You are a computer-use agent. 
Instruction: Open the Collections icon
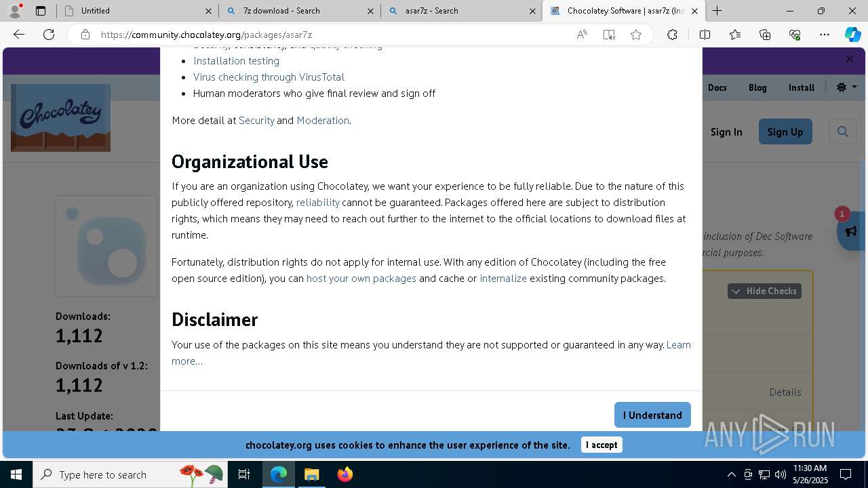point(765,35)
